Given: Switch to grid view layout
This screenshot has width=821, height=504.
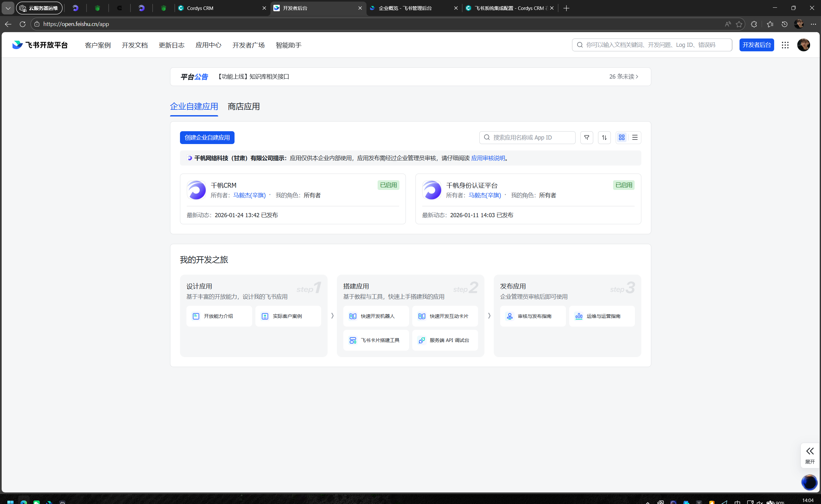Looking at the screenshot, I should click(621, 137).
